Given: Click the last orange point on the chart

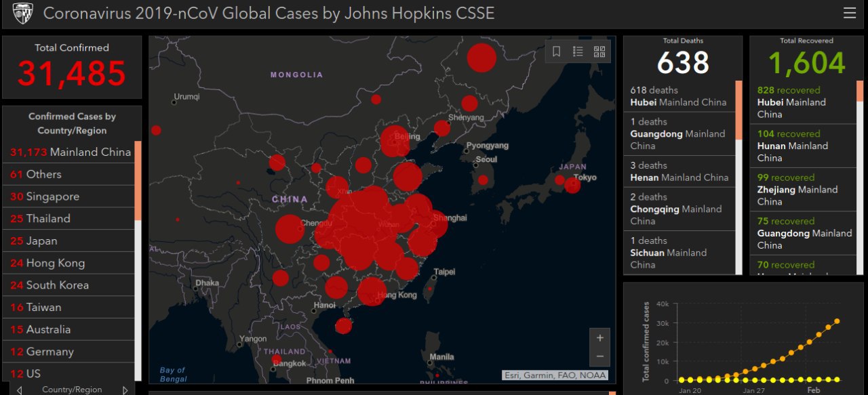Looking at the screenshot, I should (x=837, y=321).
